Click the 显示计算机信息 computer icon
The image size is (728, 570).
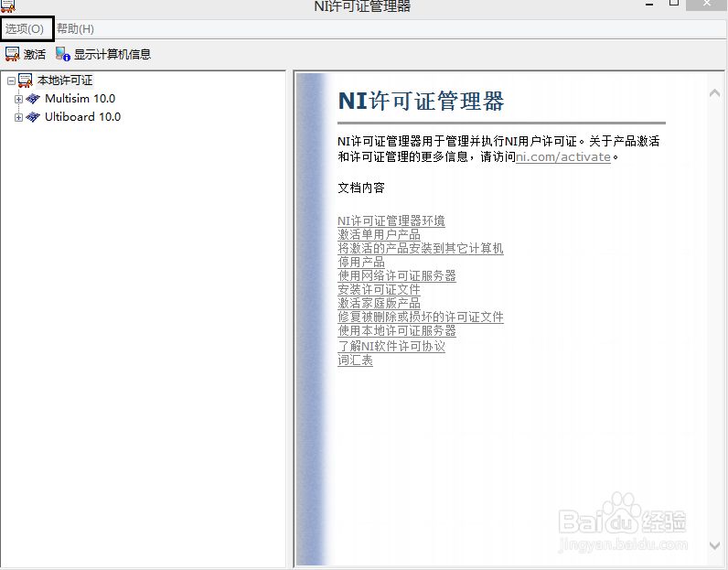pos(63,54)
